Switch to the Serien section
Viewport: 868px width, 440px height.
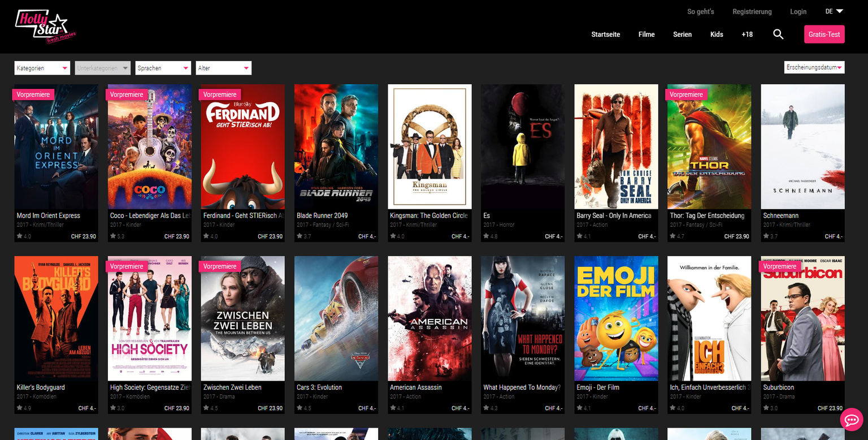(x=682, y=34)
